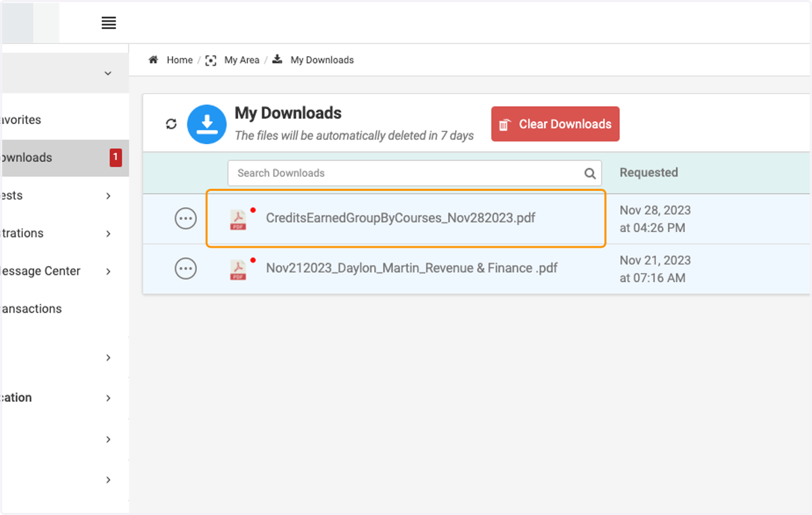Click PDF icon of Nov212023 Daylon Martin file
The width and height of the screenshot is (812, 515).
238,269
